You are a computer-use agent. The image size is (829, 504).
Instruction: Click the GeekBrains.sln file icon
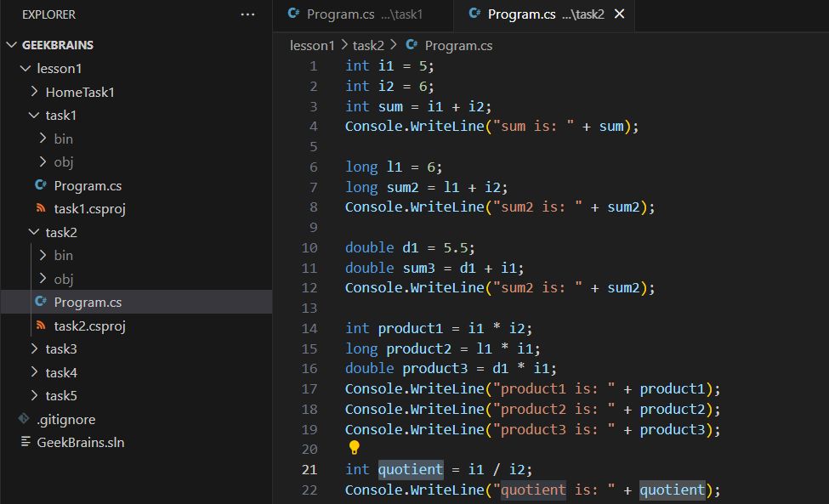point(26,442)
